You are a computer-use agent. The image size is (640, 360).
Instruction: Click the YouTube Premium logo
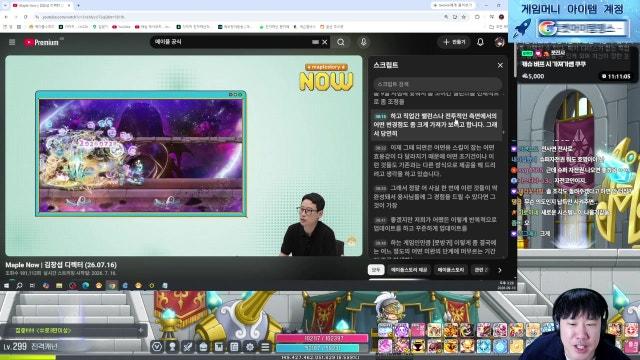click(x=41, y=42)
